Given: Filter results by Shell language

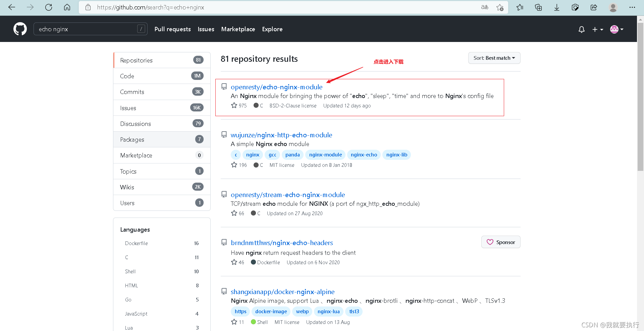Looking at the screenshot, I should pyautogui.click(x=162, y=271).
